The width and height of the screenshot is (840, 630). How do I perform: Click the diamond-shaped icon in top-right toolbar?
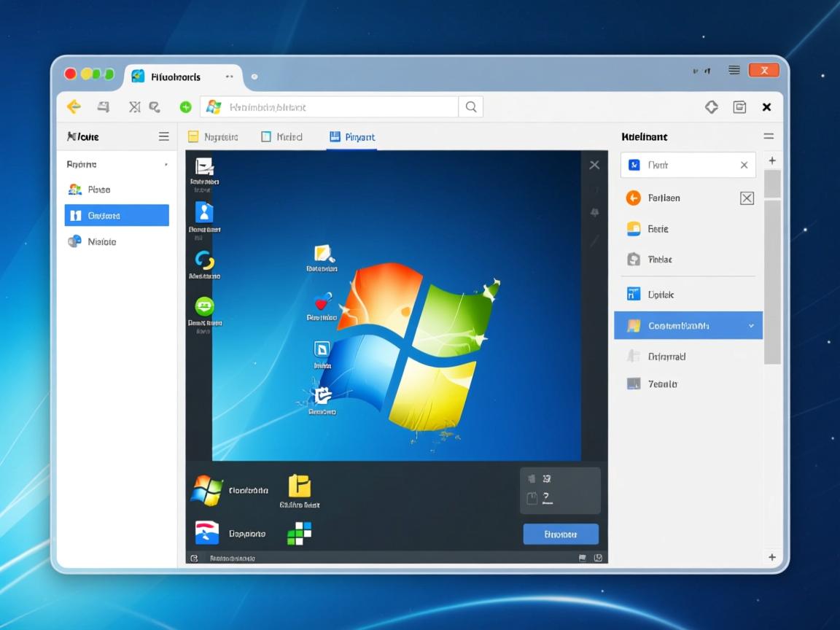[712, 107]
